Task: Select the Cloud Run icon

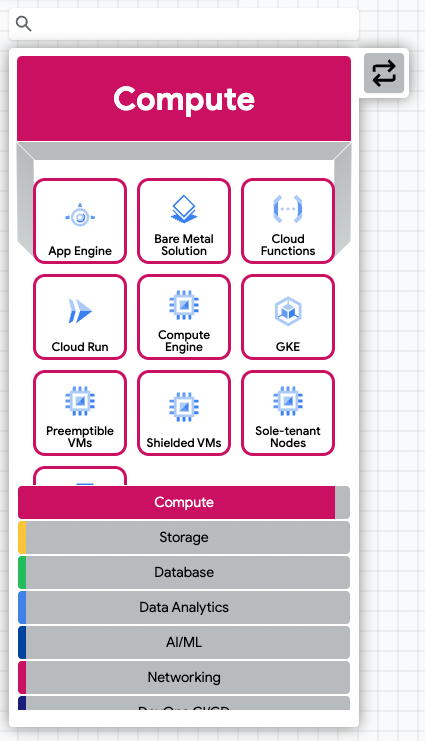Action: (x=80, y=317)
